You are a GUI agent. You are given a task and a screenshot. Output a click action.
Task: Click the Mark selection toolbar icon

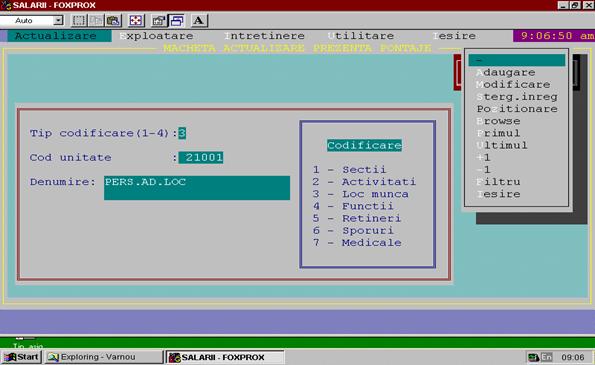coord(79,20)
